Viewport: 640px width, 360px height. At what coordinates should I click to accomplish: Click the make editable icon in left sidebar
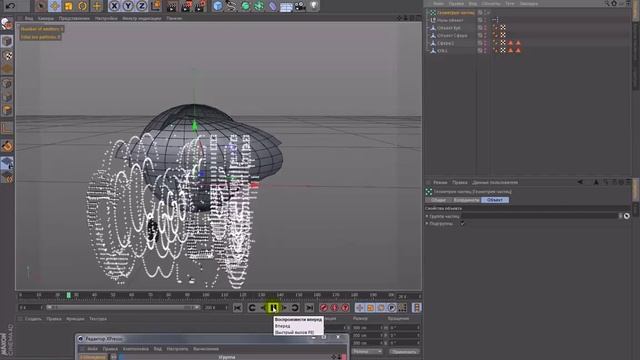coord(7,24)
